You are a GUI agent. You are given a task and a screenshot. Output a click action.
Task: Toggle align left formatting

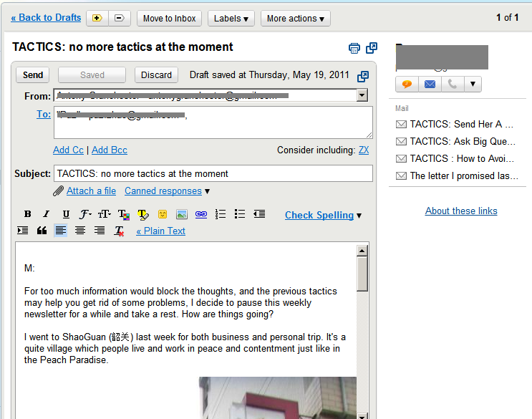[61, 231]
